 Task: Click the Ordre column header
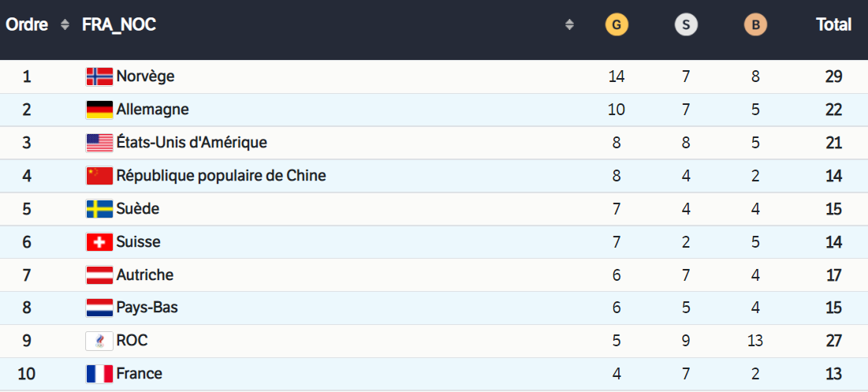click(x=27, y=25)
